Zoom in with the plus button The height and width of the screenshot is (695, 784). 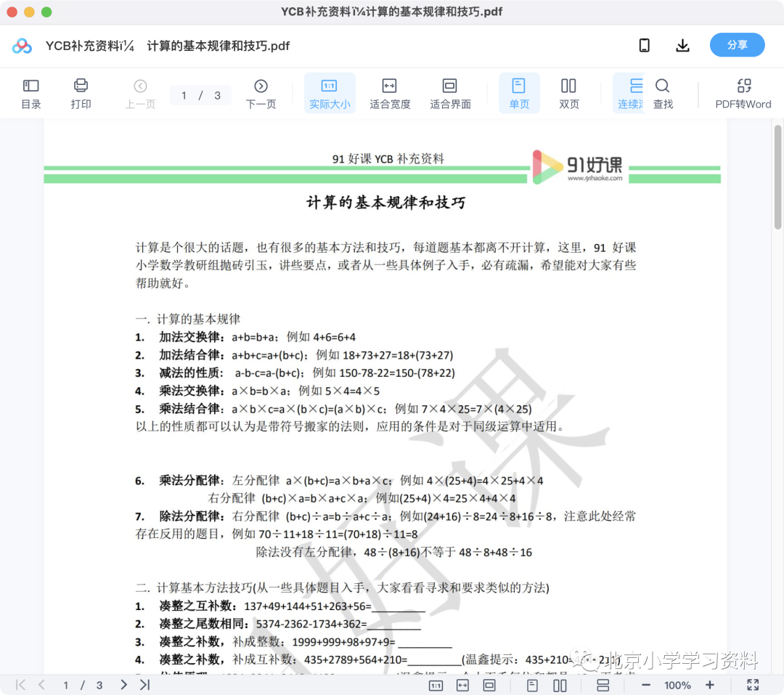(709, 685)
